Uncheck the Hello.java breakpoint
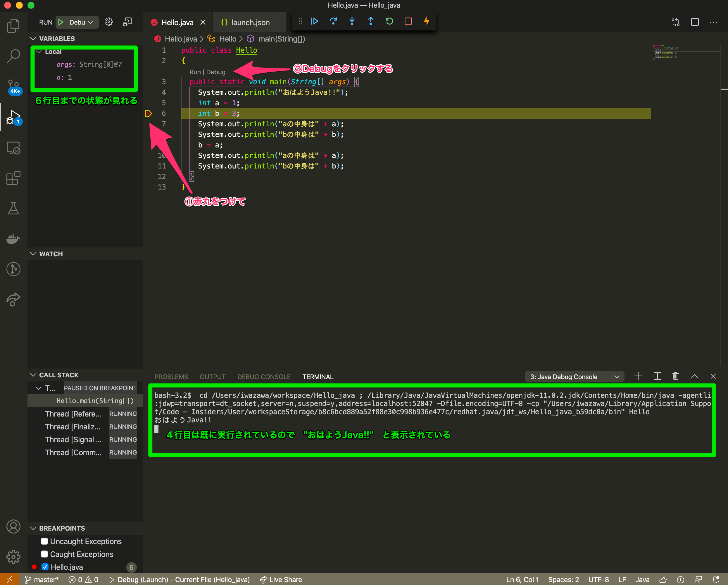This screenshot has width=728, height=585. point(44,567)
